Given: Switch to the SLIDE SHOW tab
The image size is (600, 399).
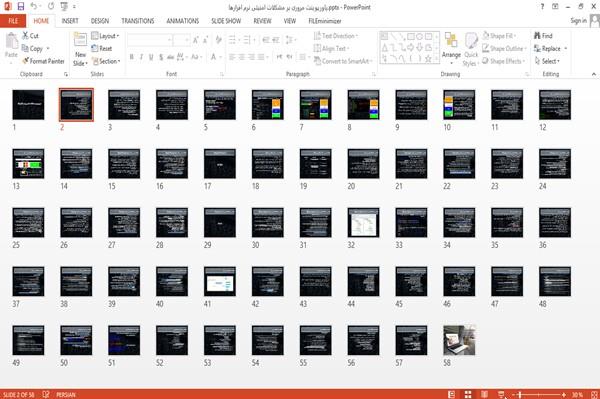Looking at the screenshot, I should click(x=226, y=21).
